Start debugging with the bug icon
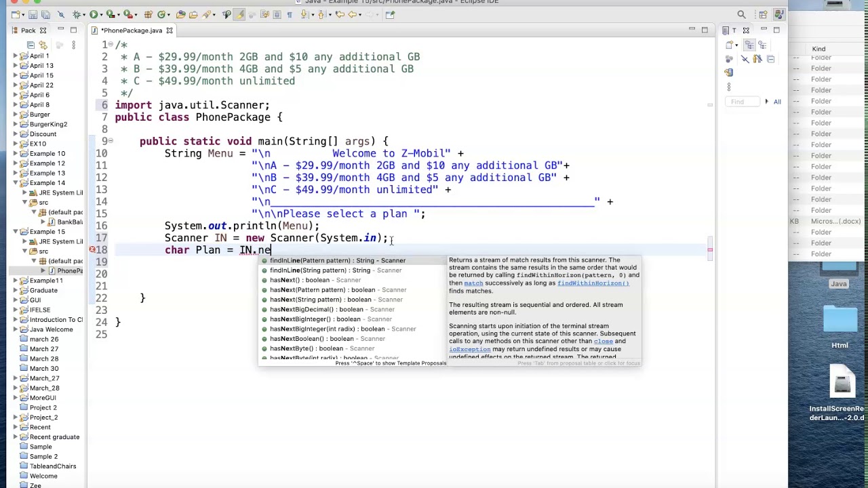This screenshot has height=488, width=868. (76, 14)
